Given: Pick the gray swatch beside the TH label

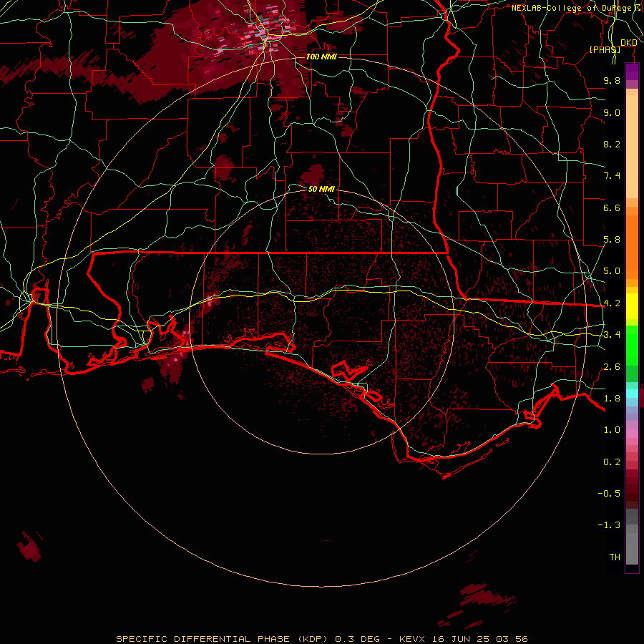Looking at the screenshot, I should click(x=632, y=549).
